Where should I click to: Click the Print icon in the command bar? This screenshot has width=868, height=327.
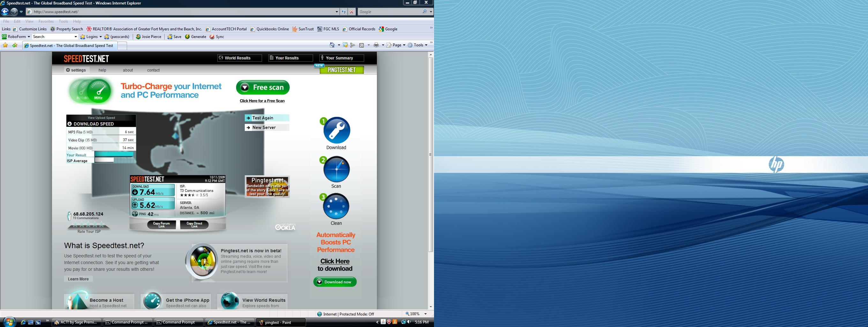pos(376,45)
